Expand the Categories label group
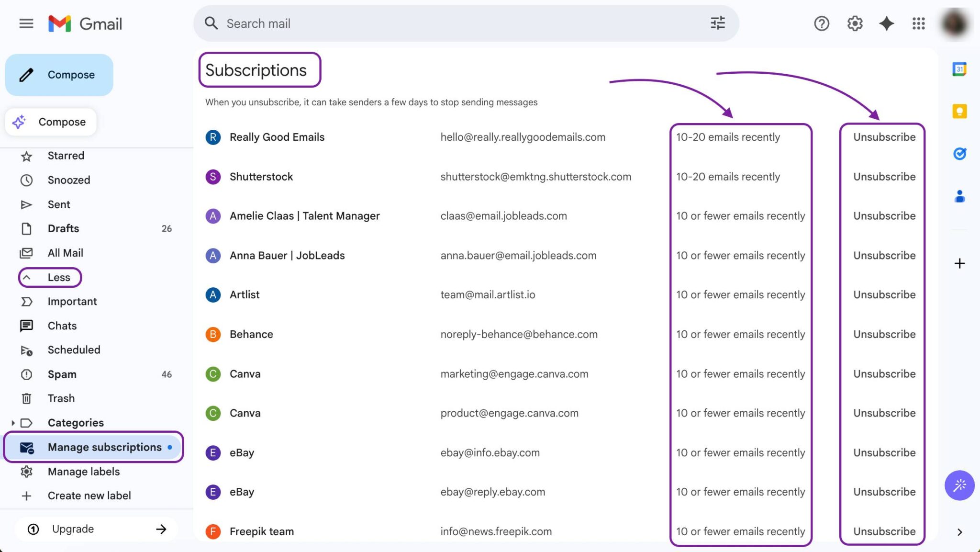 coord(13,422)
